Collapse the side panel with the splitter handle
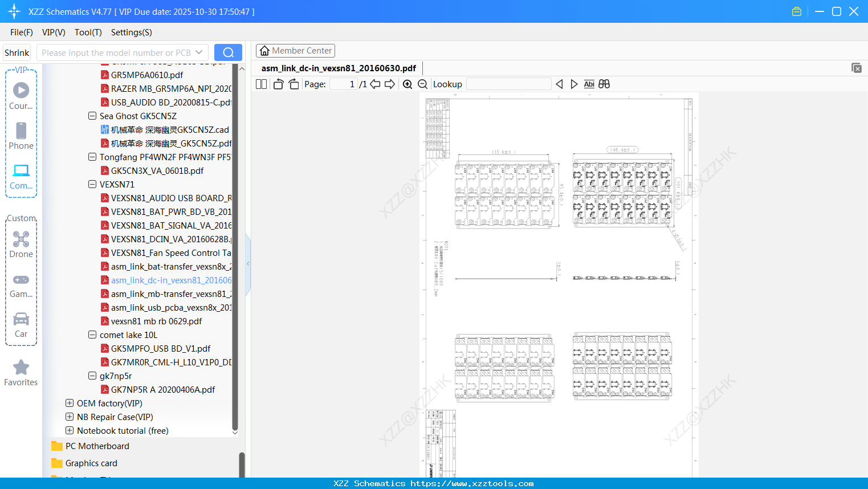Viewport: 868px width, 489px height. [248, 263]
